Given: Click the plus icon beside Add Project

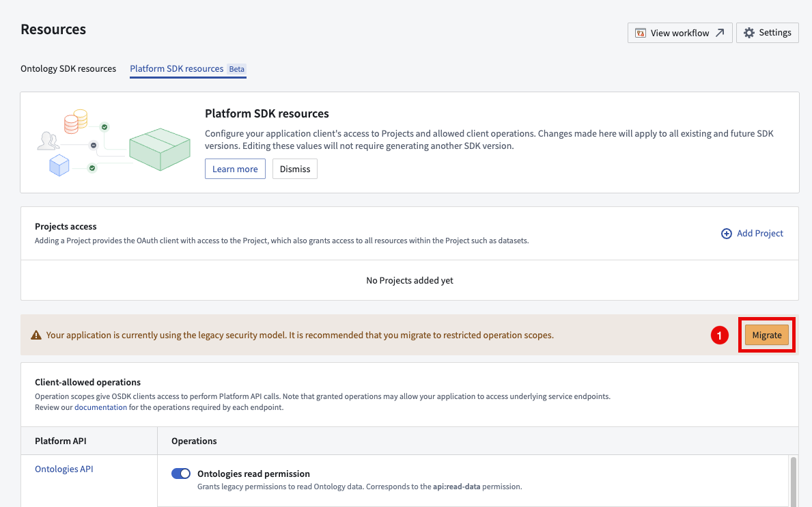Looking at the screenshot, I should tap(727, 233).
